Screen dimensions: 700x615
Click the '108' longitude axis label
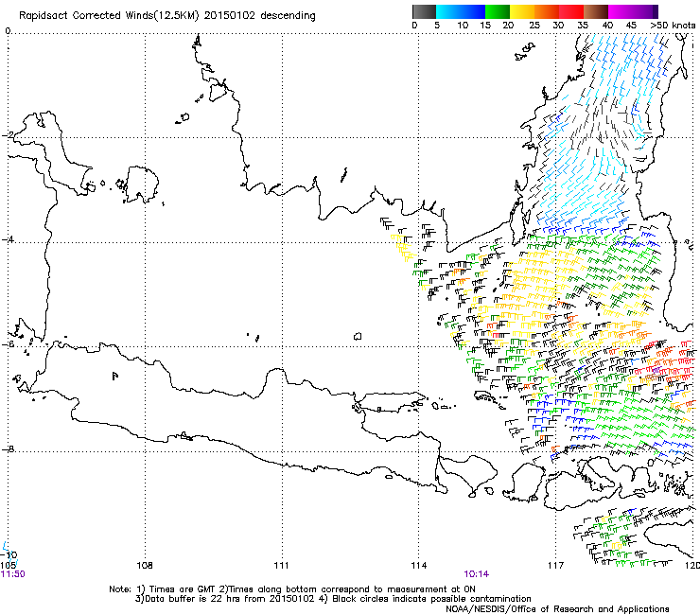pos(145,566)
